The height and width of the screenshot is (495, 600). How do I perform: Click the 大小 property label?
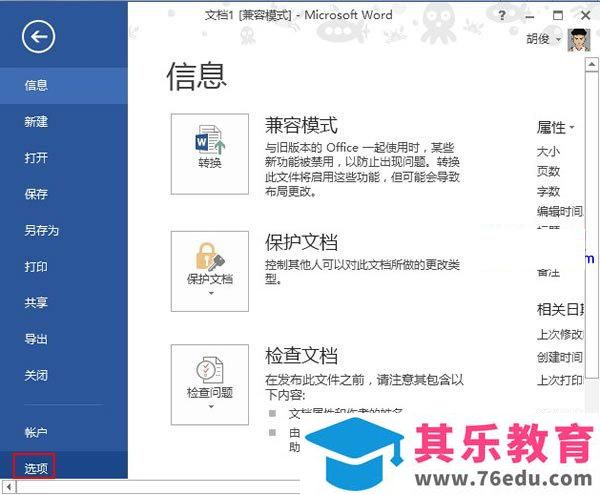[x=548, y=151]
